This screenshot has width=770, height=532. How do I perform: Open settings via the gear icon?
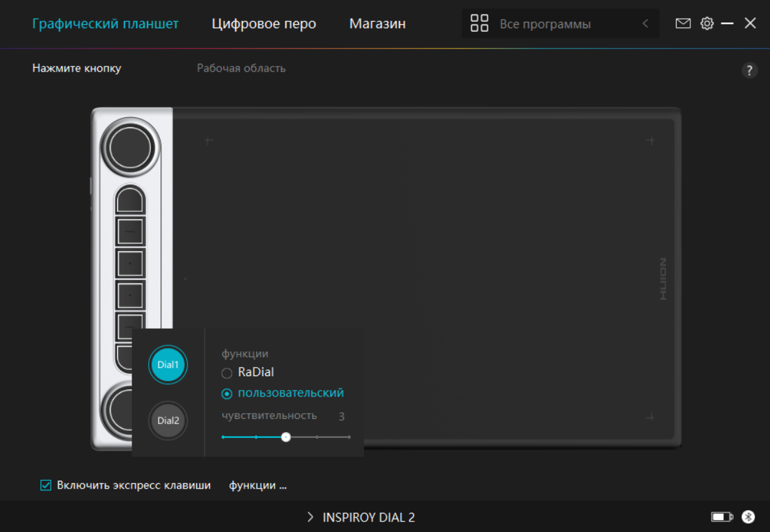707,24
